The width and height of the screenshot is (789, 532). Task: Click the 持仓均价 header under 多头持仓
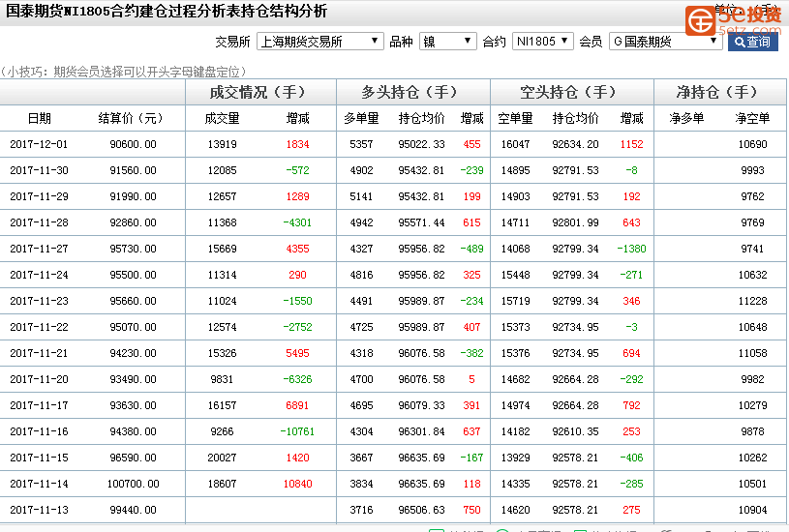(422, 118)
